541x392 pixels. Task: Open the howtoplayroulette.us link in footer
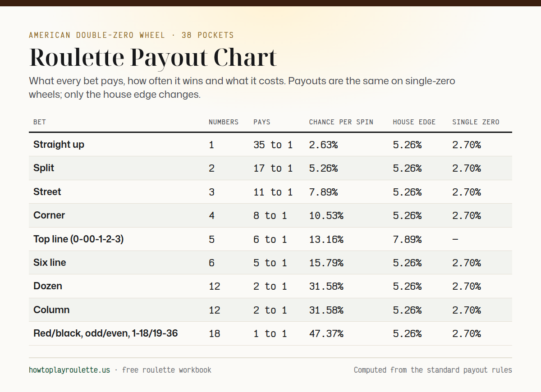point(69,370)
